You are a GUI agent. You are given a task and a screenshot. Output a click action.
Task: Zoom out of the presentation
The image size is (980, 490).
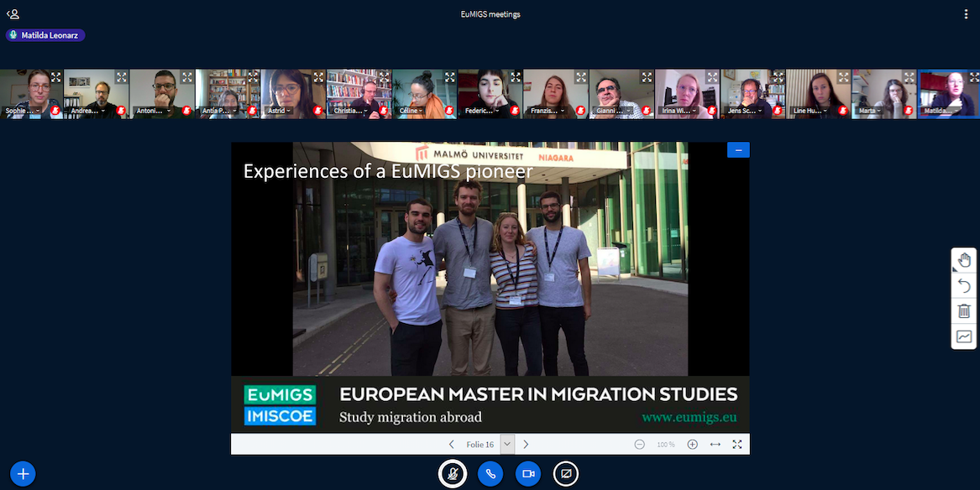(x=640, y=445)
